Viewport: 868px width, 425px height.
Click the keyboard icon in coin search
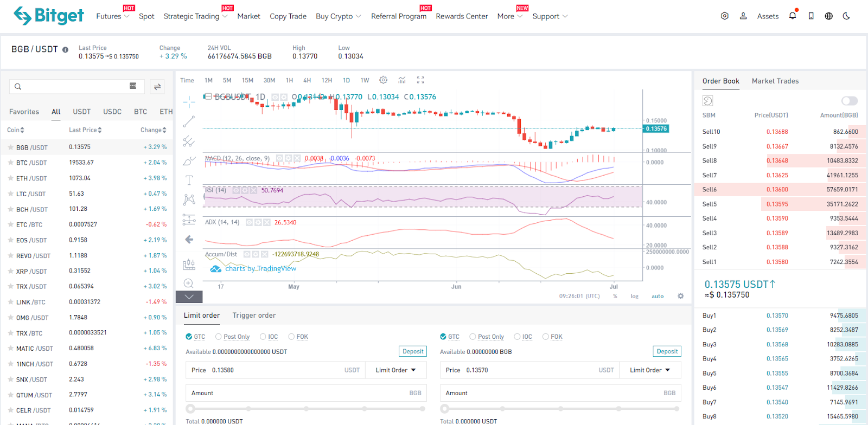tap(133, 86)
